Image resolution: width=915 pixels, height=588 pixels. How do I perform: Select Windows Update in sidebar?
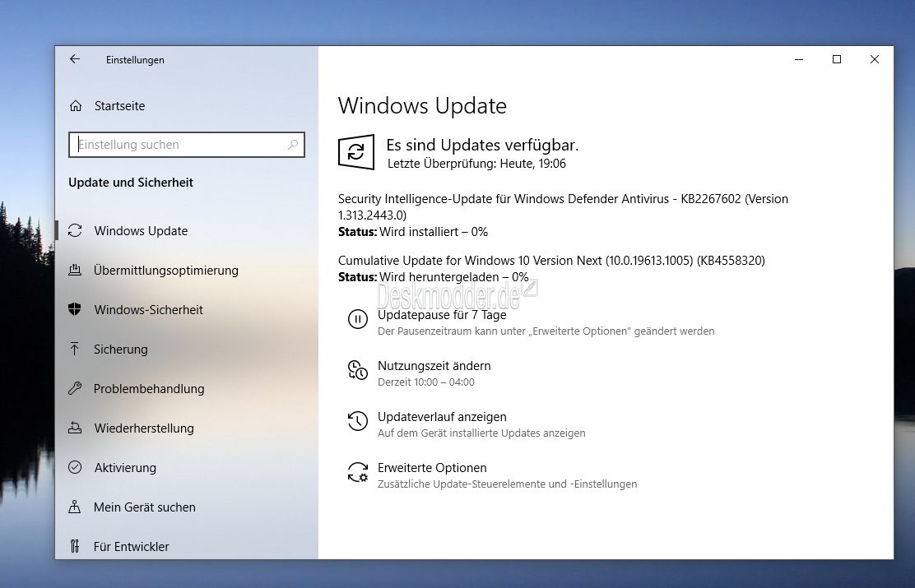[x=142, y=230]
